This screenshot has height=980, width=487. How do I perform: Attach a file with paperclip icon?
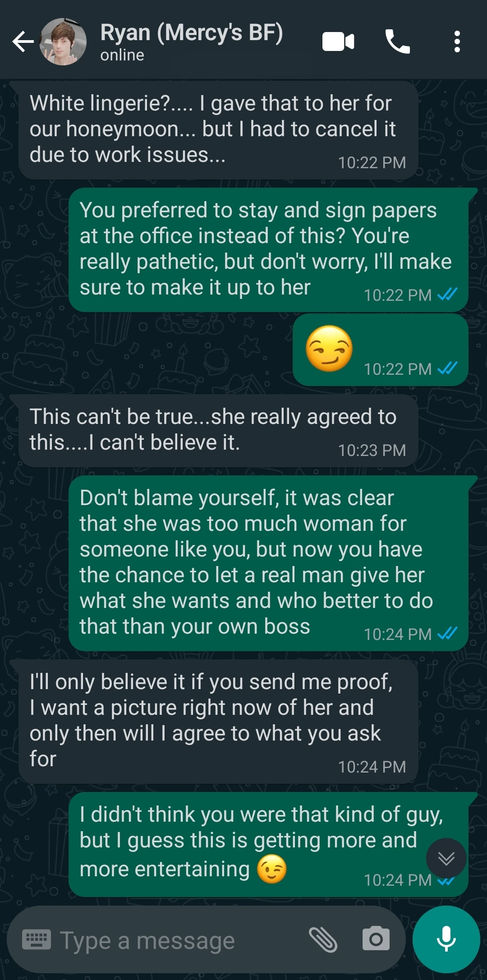(323, 940)
